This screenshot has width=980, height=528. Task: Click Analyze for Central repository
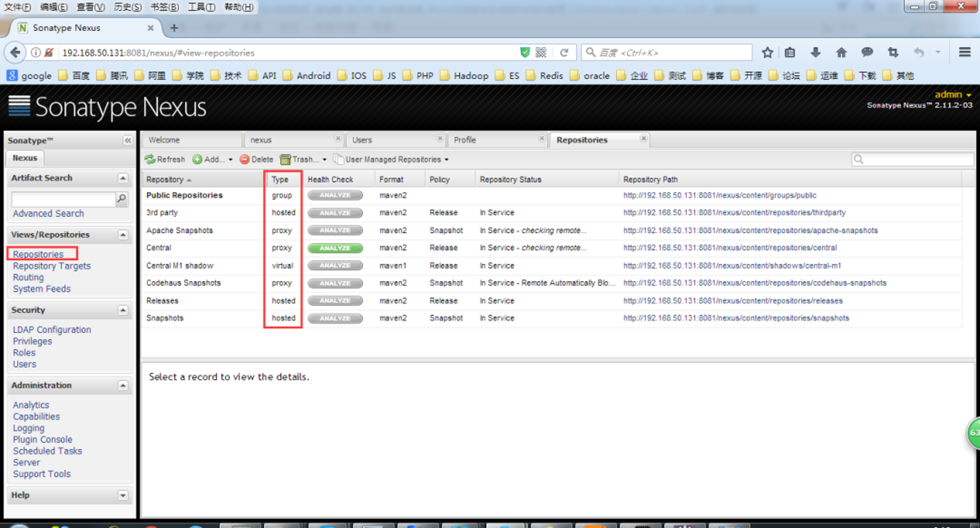[335, 248]
